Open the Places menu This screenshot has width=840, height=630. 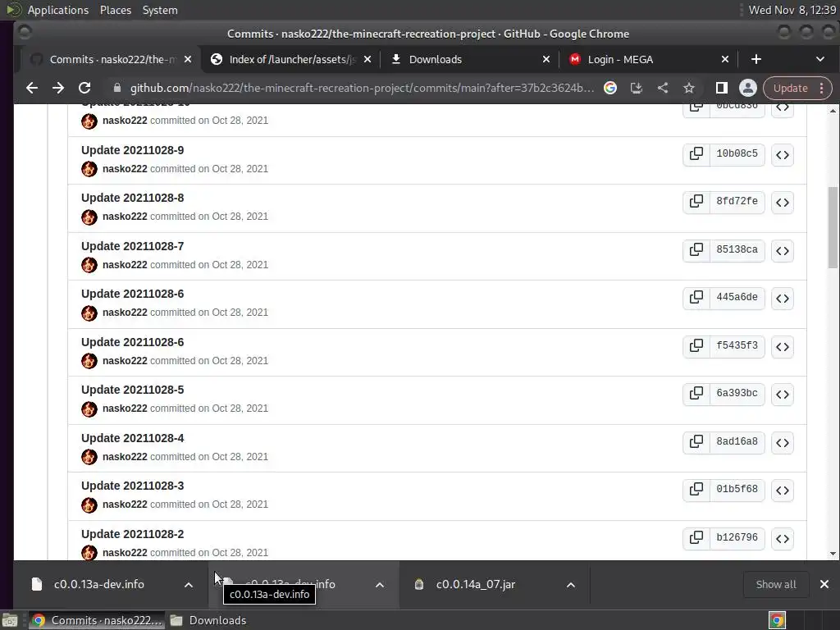(x=116, y=10)
